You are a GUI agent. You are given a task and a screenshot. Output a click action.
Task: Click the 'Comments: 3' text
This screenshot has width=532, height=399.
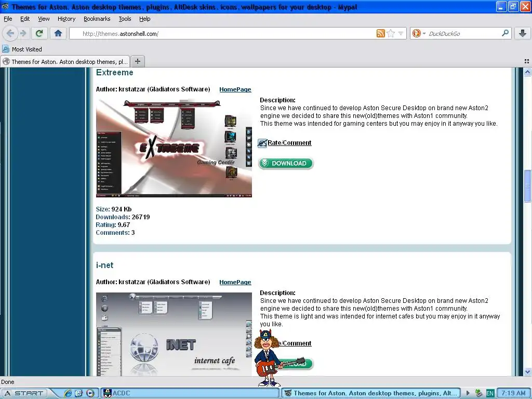pyautogui.click(x=115, y=233)
